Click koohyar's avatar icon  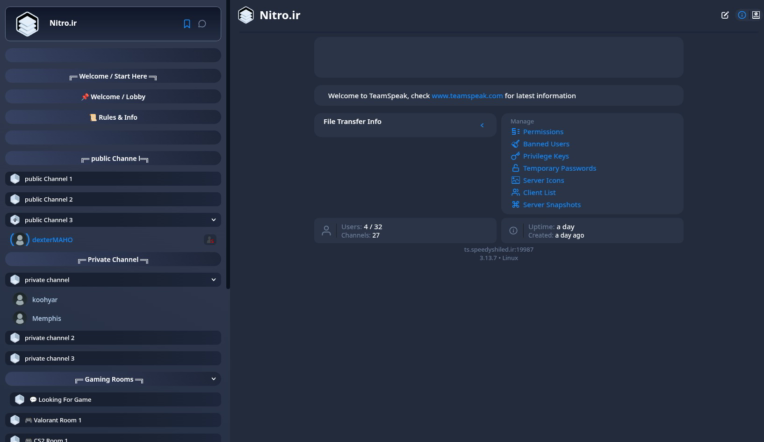[19, 300]
